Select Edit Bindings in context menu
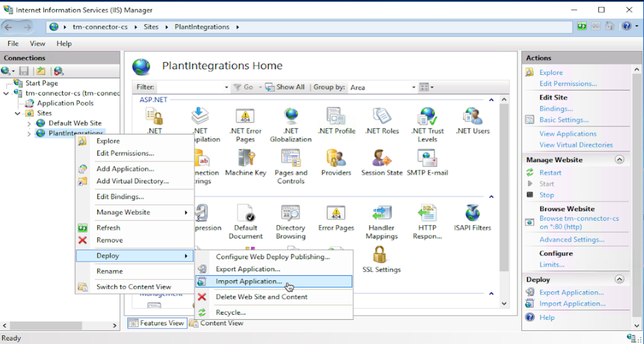This screenshot has width=644, height=344. [120, 197]
